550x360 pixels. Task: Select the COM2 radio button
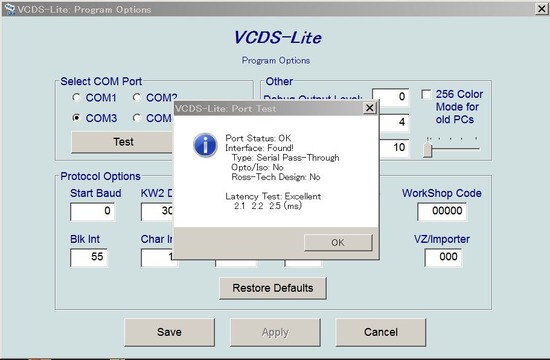(x=136, y=97)
